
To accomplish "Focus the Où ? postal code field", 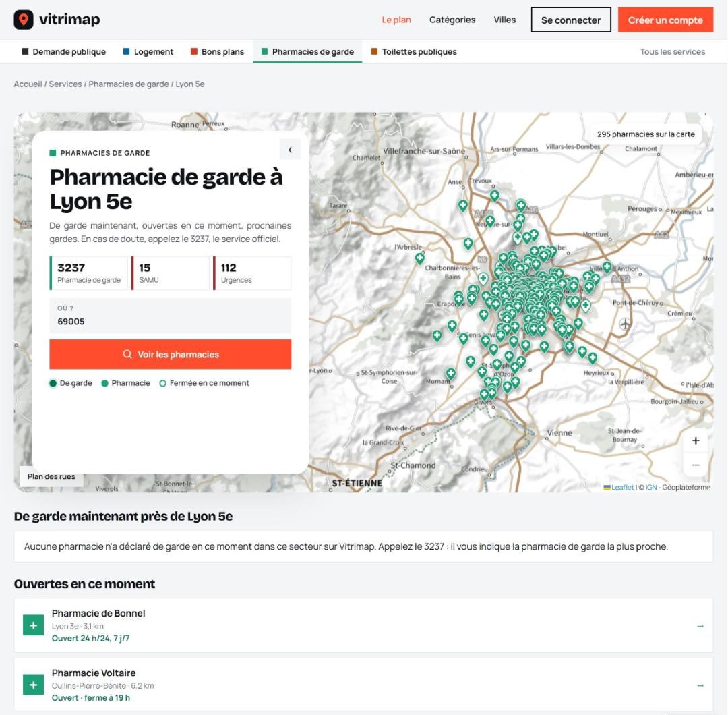I will (171, 316).
